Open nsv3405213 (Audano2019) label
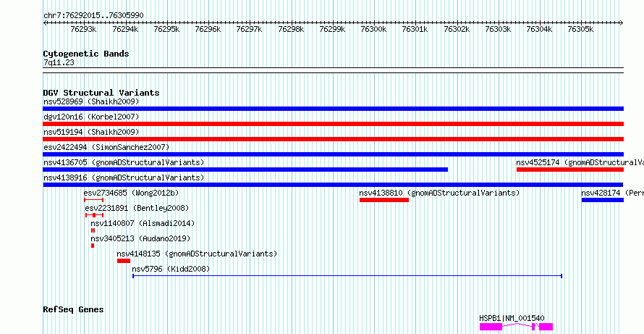This screenshot has height=334, width=644. (x=140, y=238)
